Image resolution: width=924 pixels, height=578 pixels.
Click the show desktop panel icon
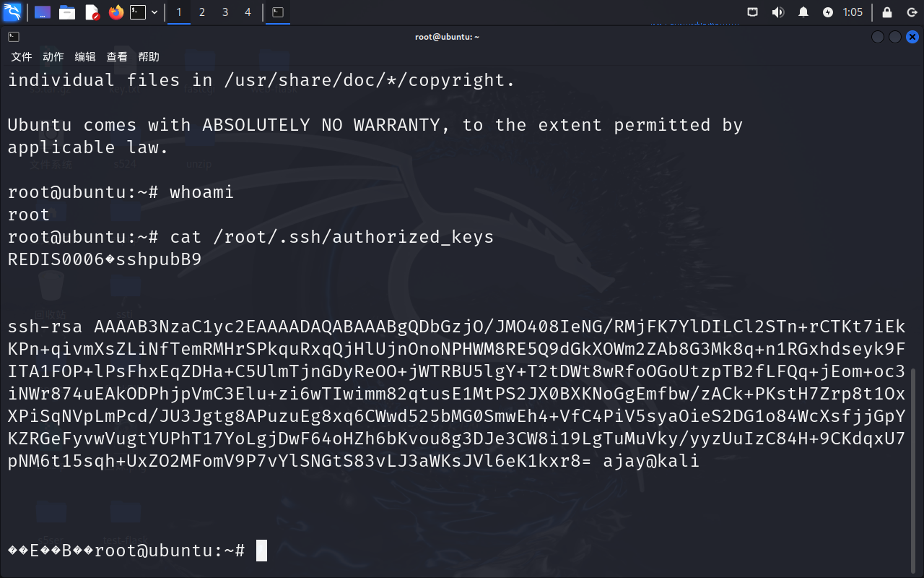click(x=43, y=12)
